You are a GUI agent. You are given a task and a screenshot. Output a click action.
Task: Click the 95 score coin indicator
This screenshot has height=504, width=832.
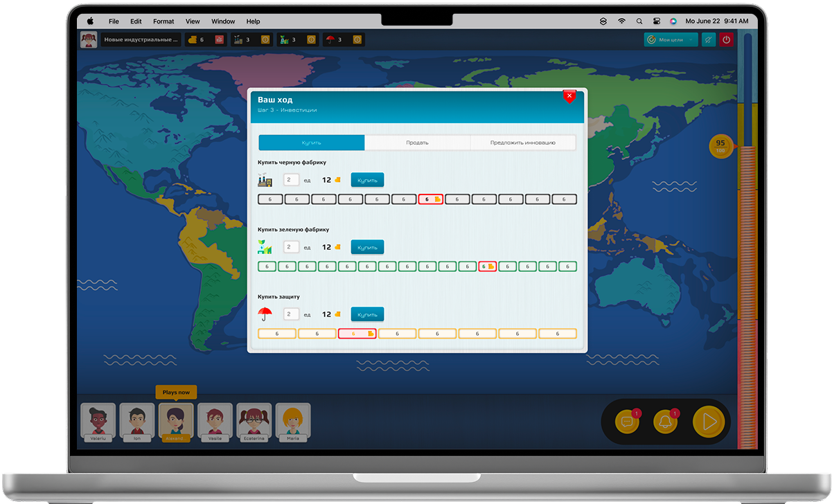pos(720,146)
